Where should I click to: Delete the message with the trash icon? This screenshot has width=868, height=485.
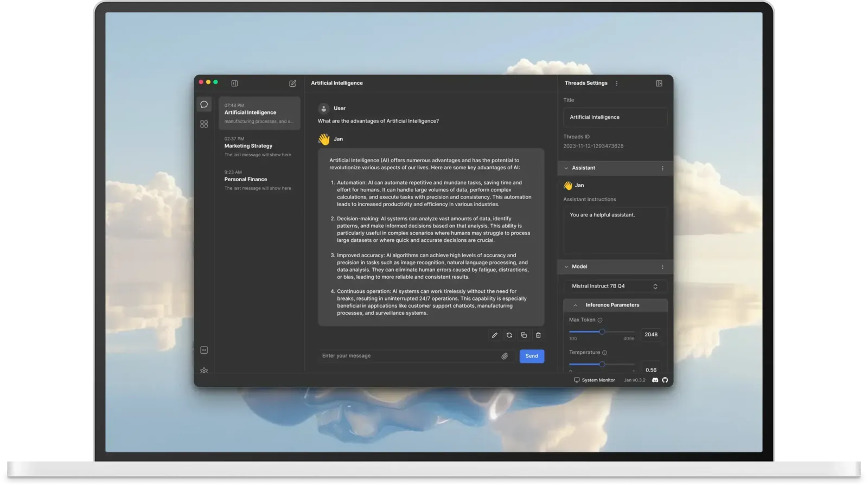point(538,335)
